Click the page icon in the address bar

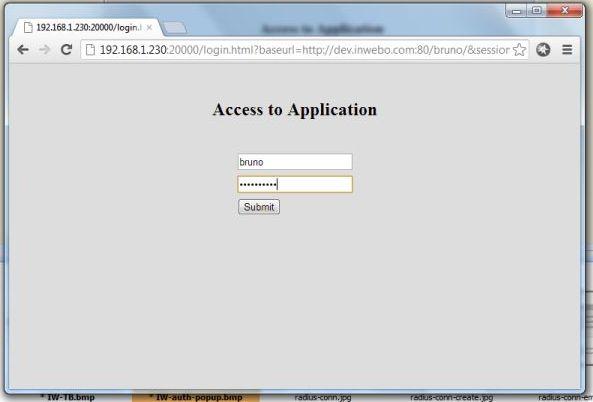pyautogui.click(x=90, y=50)
